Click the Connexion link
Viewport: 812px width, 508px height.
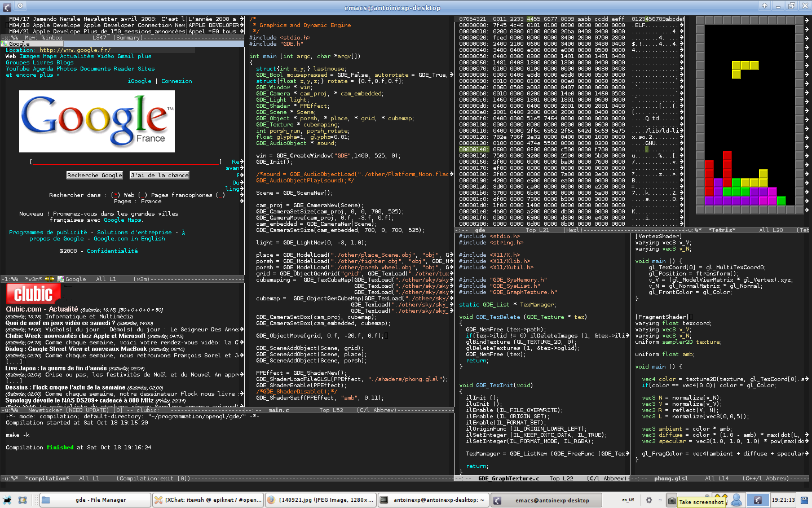tap(176, 81)
